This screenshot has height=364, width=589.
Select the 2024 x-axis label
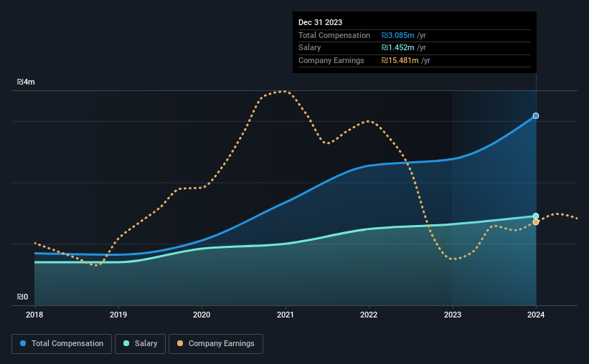tap(536, 315)
